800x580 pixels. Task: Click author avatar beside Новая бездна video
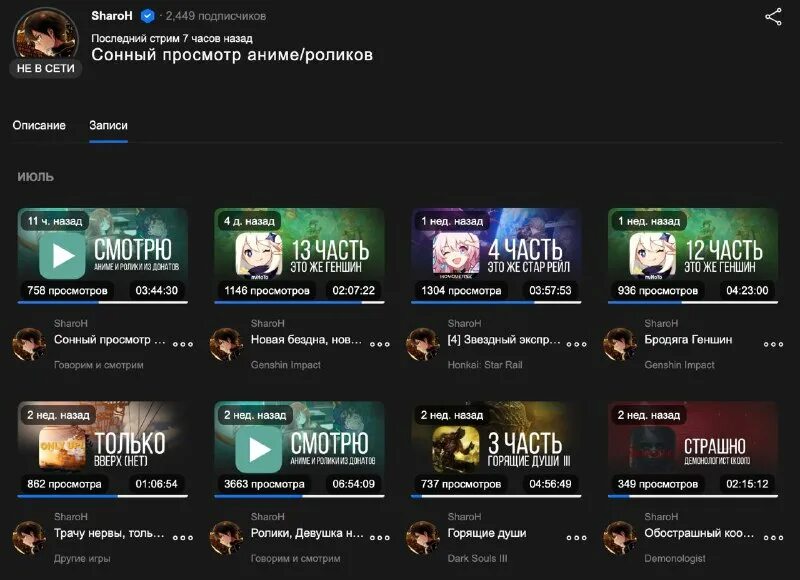pos(226,344)
